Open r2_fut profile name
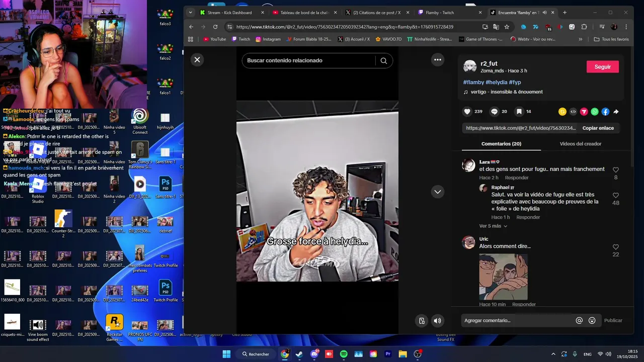 489,63
